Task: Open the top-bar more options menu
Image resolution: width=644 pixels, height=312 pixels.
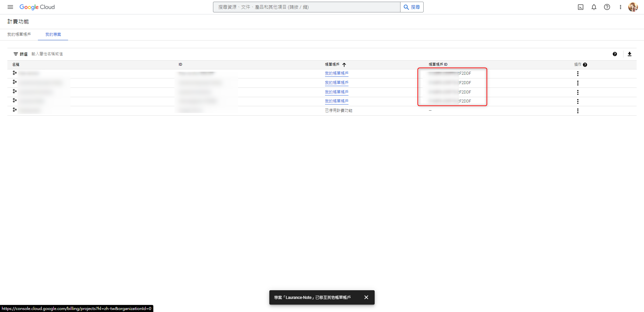Action: click(621, 7)
